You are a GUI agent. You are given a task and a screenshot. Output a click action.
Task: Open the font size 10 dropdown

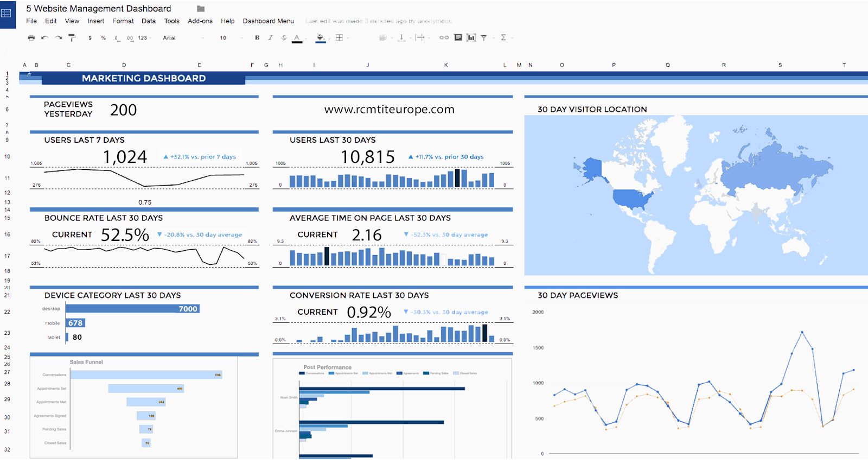coord(231,38)
